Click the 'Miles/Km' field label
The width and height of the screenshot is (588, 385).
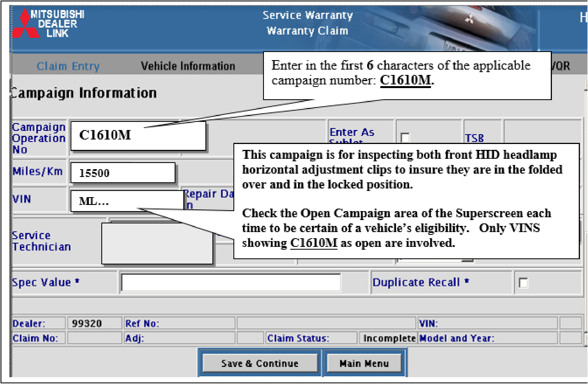[38, 171]
